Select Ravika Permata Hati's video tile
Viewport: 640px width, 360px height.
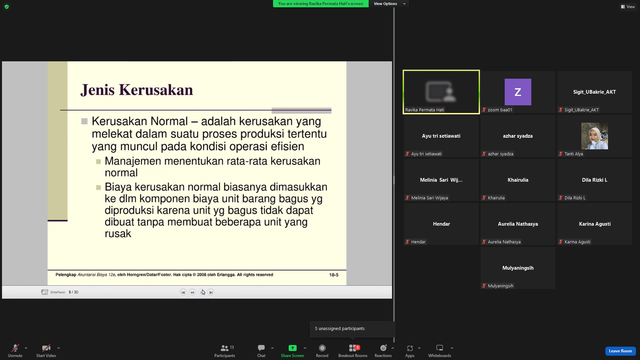click(x=441, y=92)
